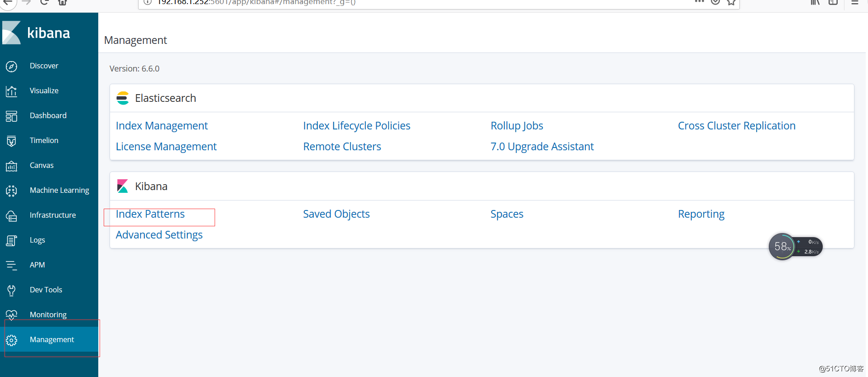This screenshot has height=377, width=868.
Task: Open Canvas in the sidebar
Action: (x=42, y=165)
